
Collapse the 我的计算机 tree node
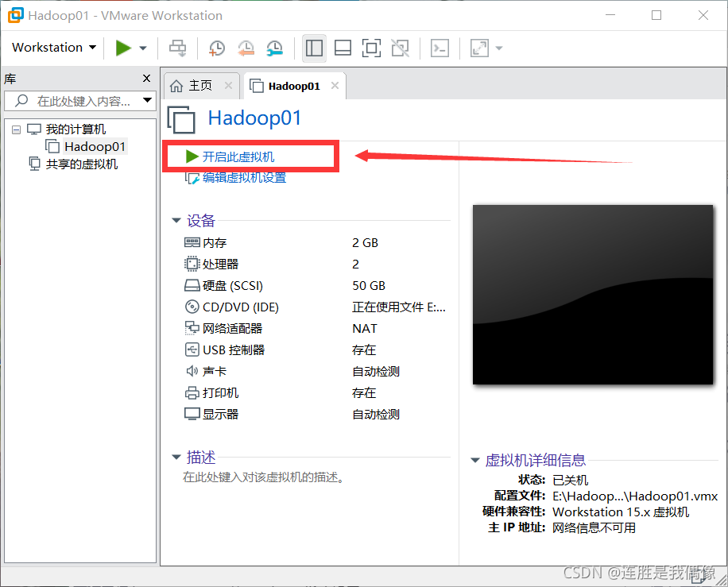(16, 129)
